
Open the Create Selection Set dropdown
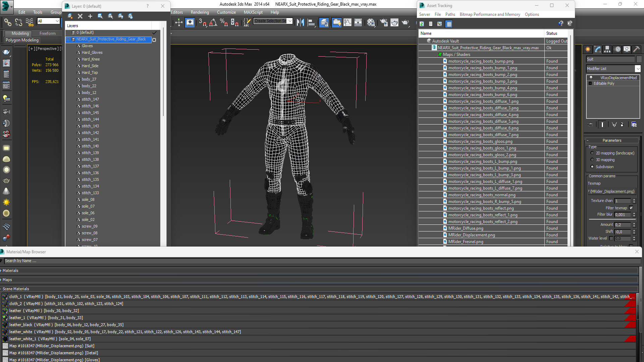[290, 21]
